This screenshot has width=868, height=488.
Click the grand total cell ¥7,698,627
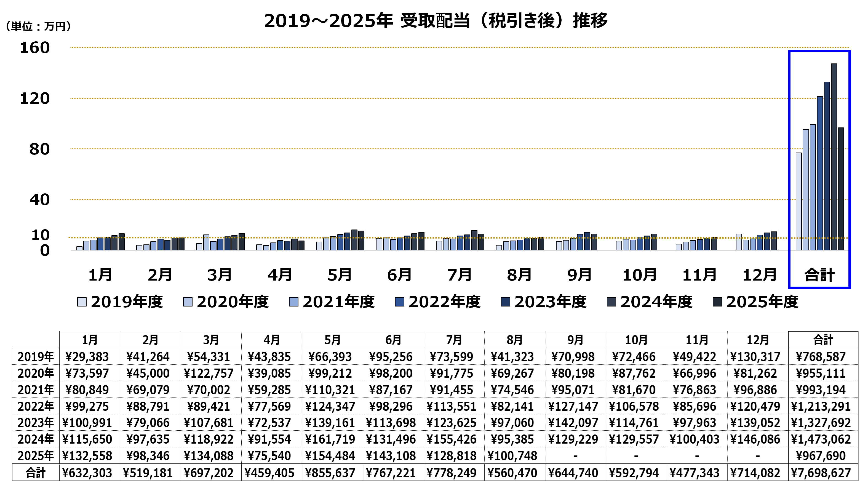point(821,473)
